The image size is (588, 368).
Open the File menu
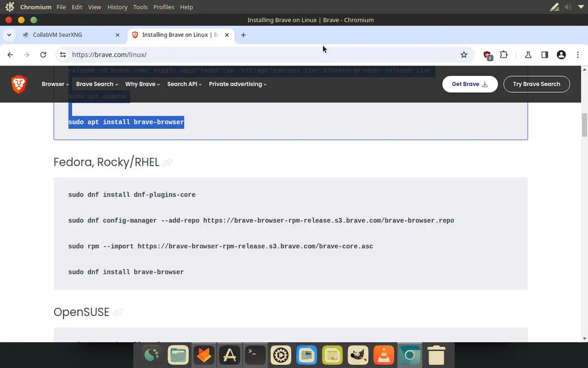[61, 7]
